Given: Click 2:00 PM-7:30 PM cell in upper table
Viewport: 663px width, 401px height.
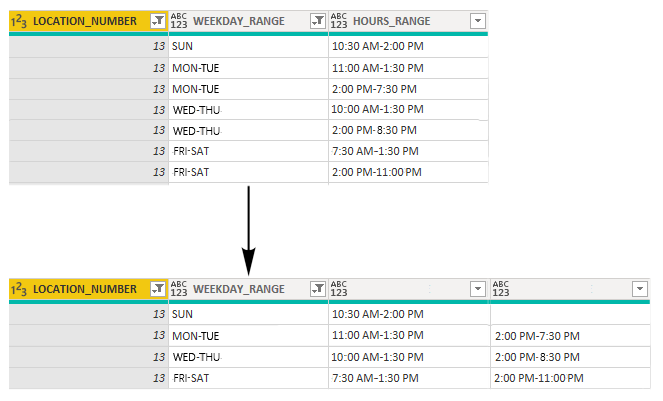Looking at the screenshot, I should pos(408,89).
